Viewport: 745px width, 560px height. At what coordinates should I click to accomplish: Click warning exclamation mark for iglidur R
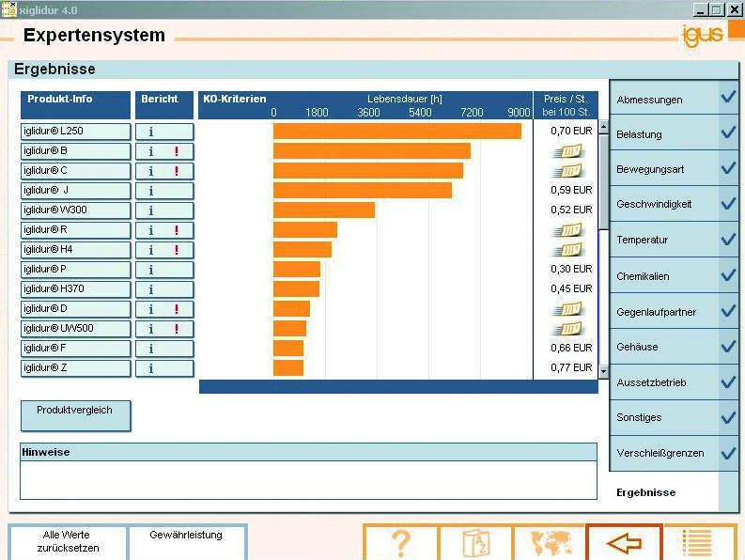click(177, 230)
